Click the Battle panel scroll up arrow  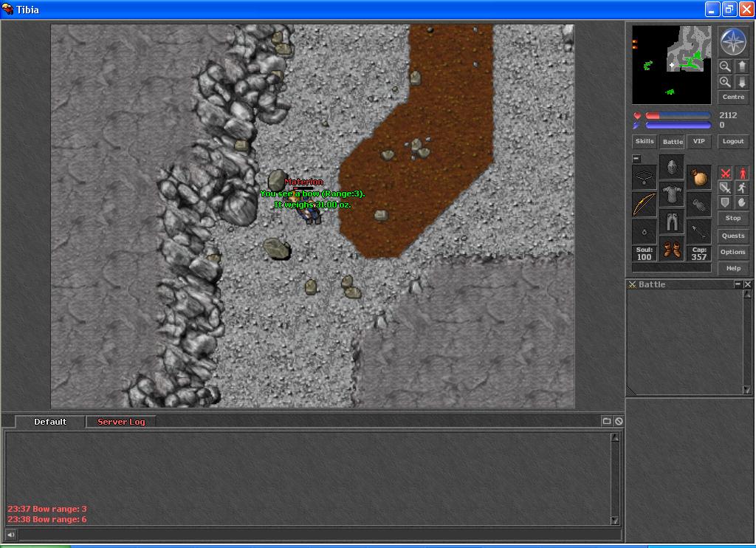[747, 294]
